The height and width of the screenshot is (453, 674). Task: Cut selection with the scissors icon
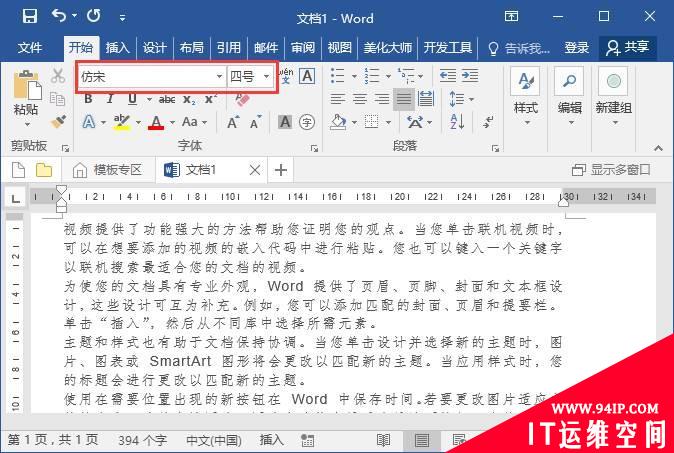(58, 76)
